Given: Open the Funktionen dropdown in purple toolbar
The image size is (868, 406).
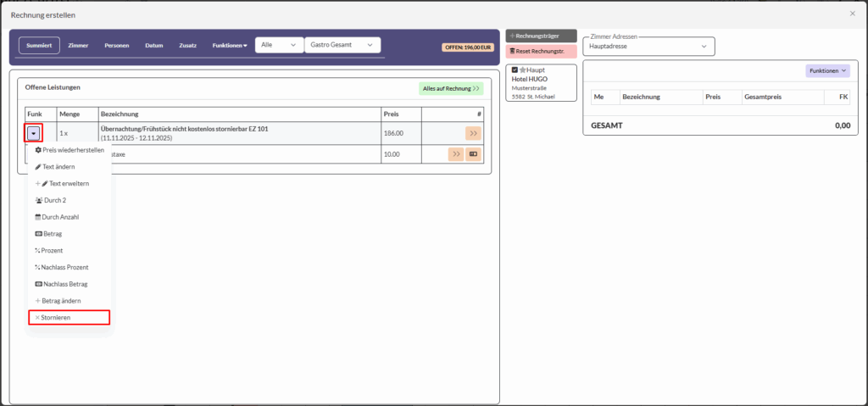Looking at the screenshot, I should (x=230, y=46).
